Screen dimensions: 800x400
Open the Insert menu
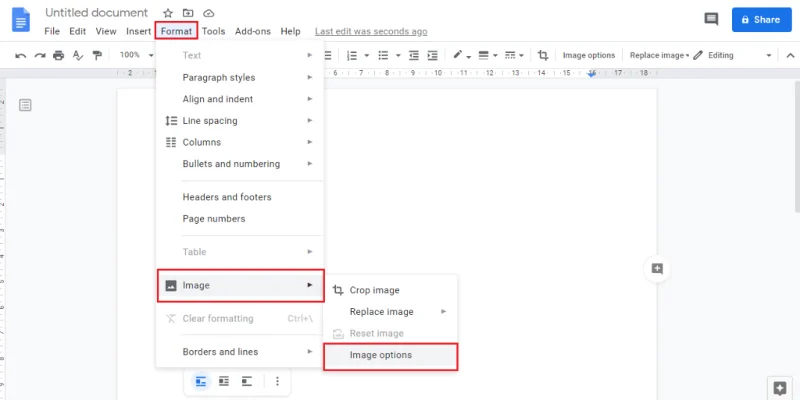pyautogui.click(x=138, y=31)
